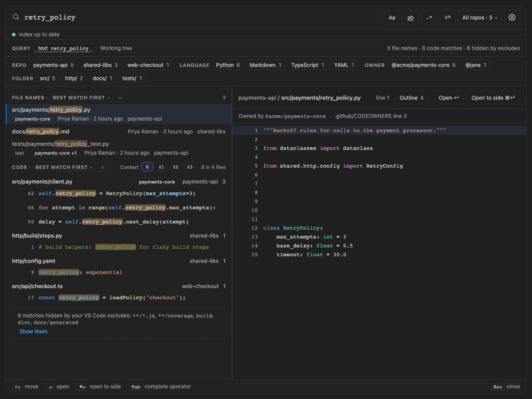The image size is (532, 399).
Task: Go to line 50 next_delay match
Action: click(119, 222)
